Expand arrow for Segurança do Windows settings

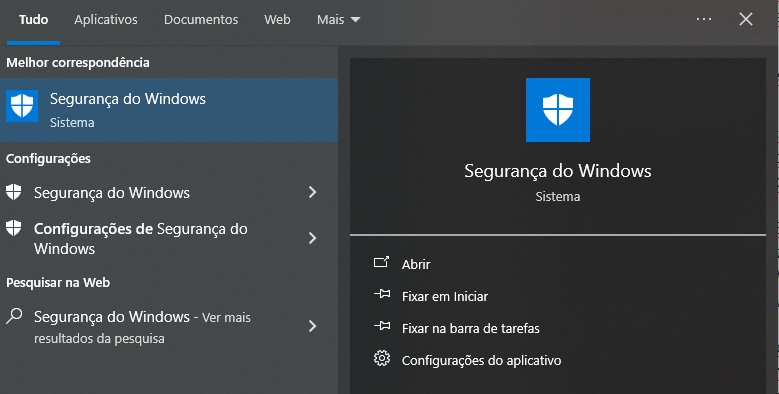tap(312, 192)
